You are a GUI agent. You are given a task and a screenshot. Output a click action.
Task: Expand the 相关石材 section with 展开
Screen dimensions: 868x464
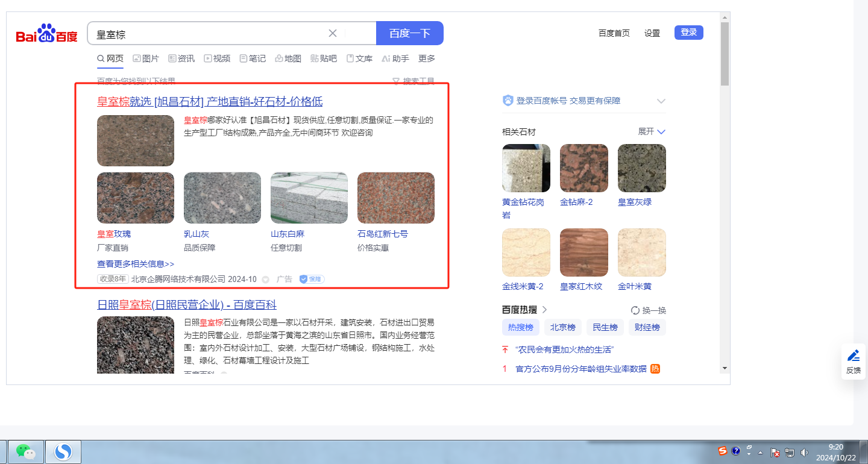(652, 131)
